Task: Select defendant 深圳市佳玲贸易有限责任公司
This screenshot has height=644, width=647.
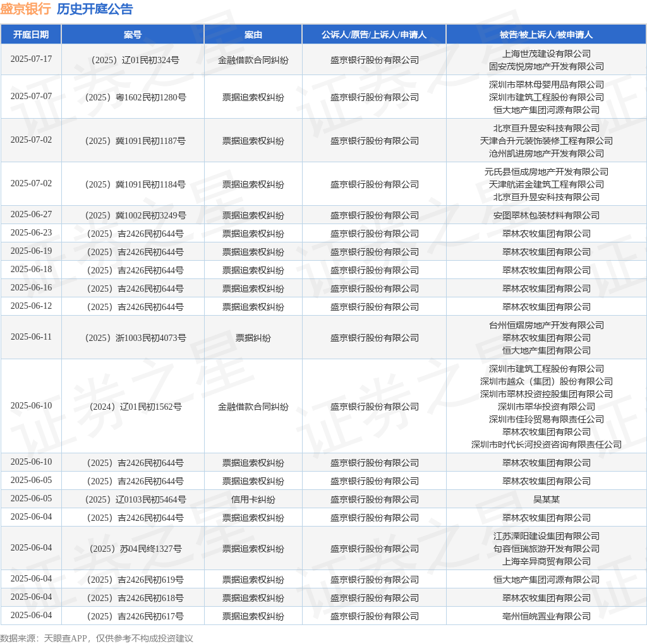Action: [546, 419]
